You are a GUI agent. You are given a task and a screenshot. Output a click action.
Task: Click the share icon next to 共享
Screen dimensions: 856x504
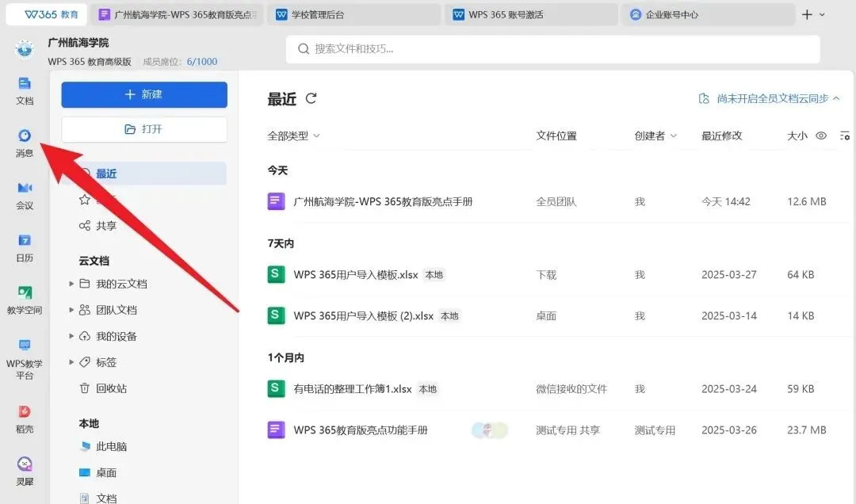click(85, 226)
